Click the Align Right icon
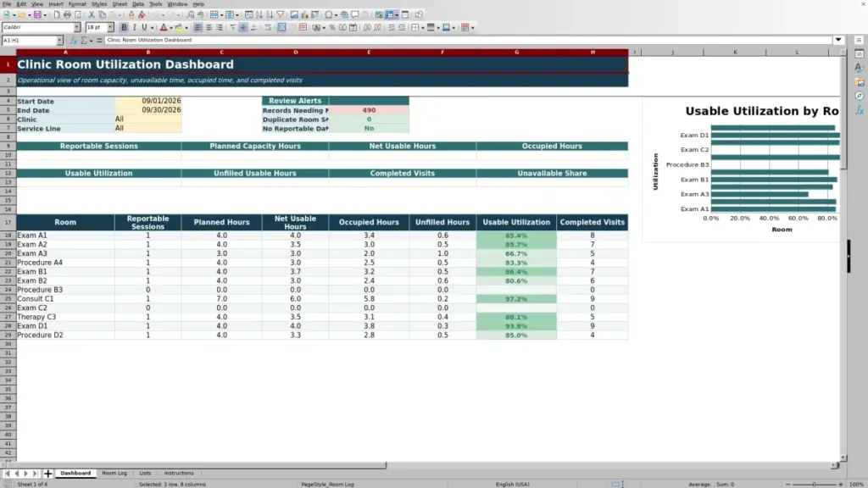This screenshot has width=868, height=488. point(220,28)
